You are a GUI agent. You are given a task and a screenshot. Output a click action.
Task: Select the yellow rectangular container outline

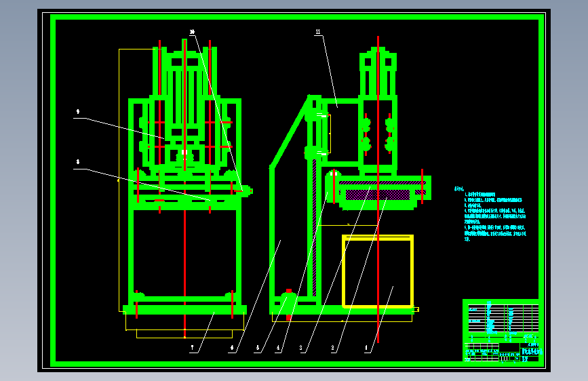coord(378,271)
